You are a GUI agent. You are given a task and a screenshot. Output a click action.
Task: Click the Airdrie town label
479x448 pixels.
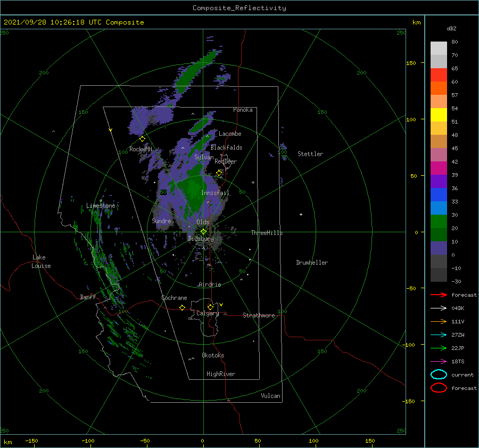click(x=210, y=284)
